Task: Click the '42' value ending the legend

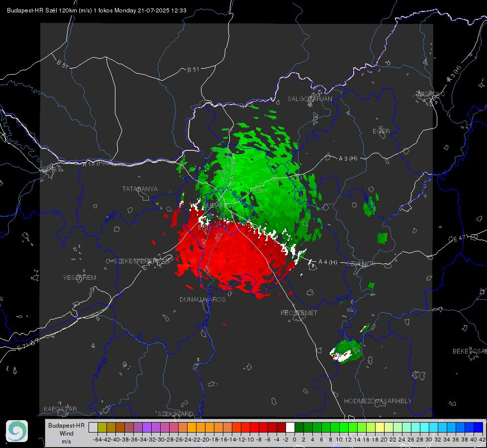Action: tap(483, 440)
